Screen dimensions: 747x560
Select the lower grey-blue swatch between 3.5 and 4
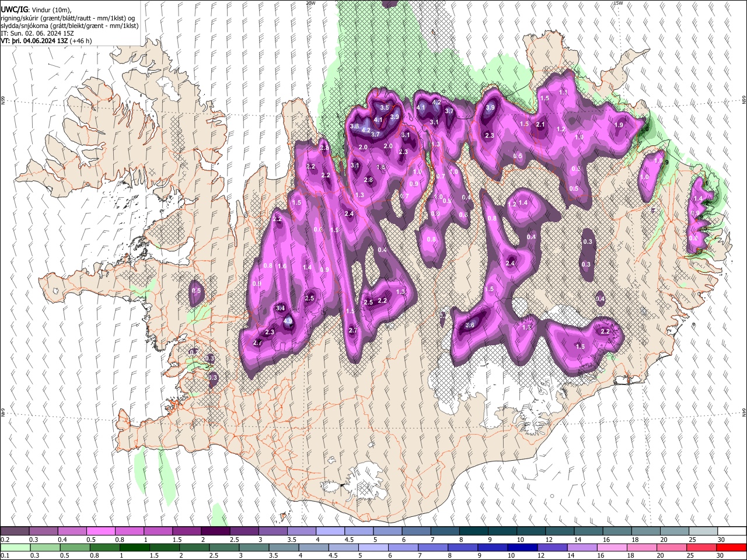coord(284,547)
